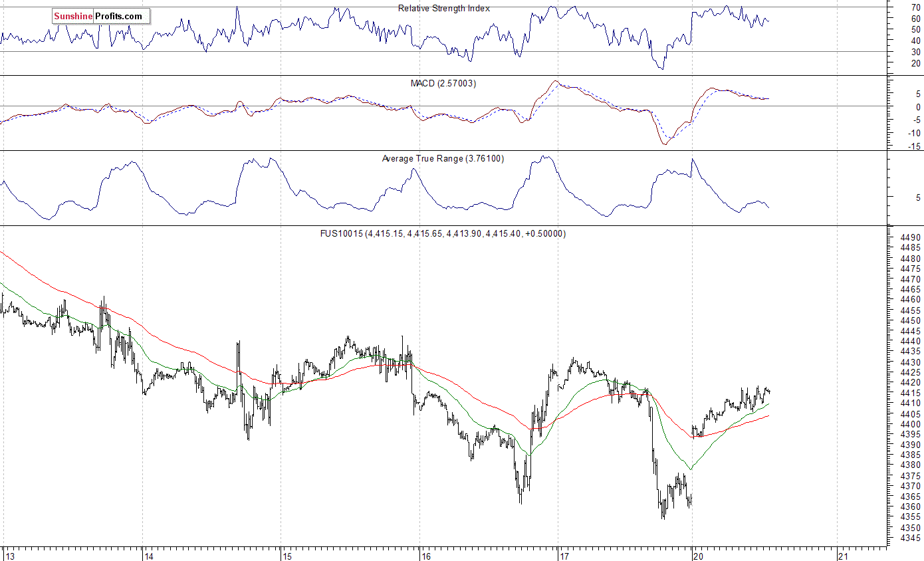The width and height of the screenshot is (924, 561).
Task: Click the SunshineProfits.com logo
Action: click(x=101, y=16)
